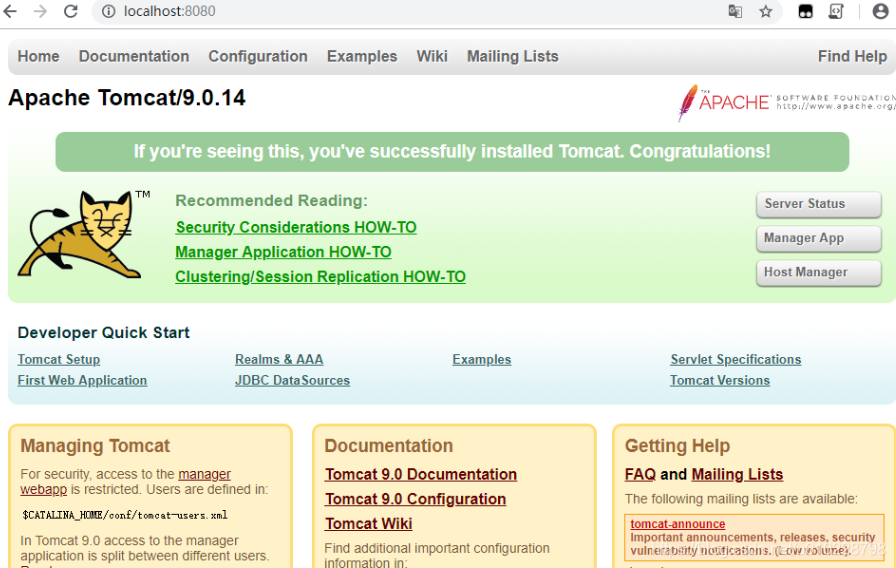This screenshot has width=896, height=568.
Task: Open Examples link under Developer Quick Start
Action: 481,359
